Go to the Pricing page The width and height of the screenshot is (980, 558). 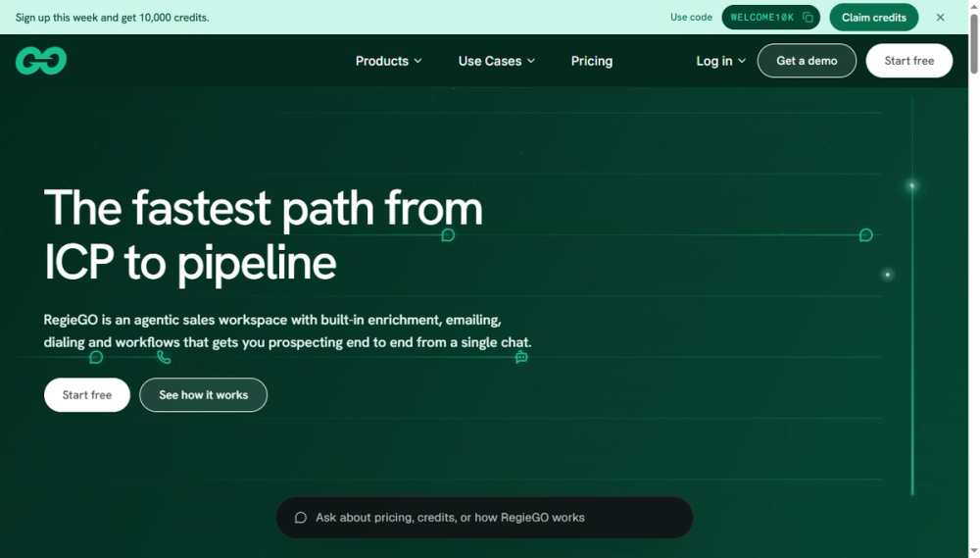[591, 61]
